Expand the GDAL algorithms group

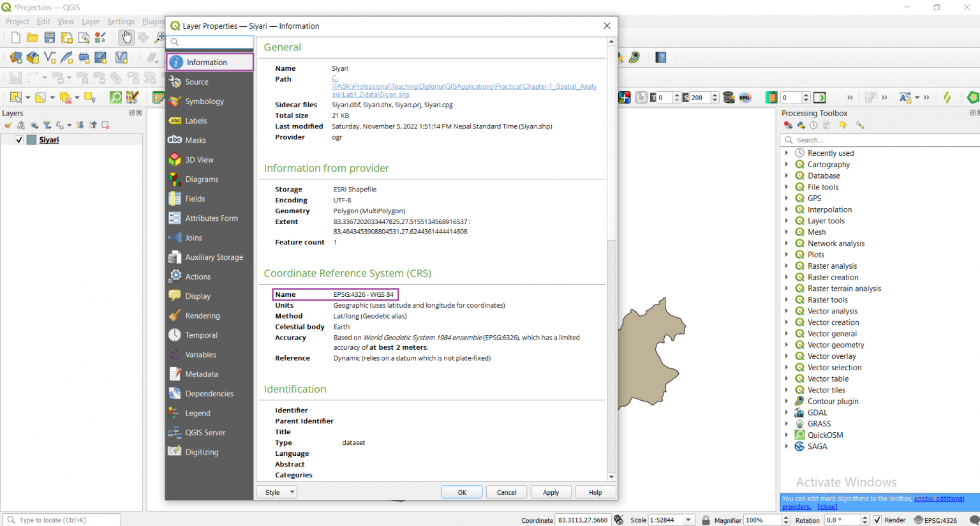(x=787, y=412)
